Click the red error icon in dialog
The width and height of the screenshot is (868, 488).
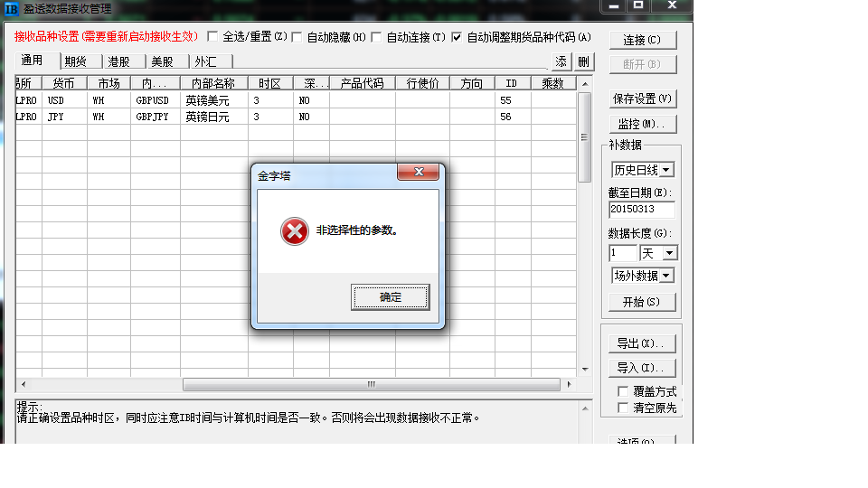coord(295,231)
